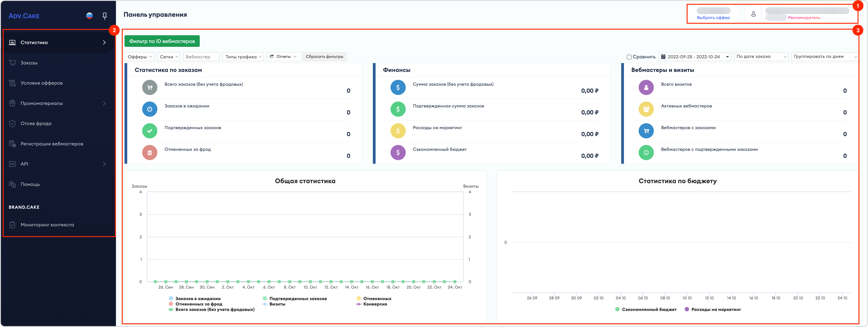Click the Панель управления page heading

pyautogui.click(x=155, y=14)
